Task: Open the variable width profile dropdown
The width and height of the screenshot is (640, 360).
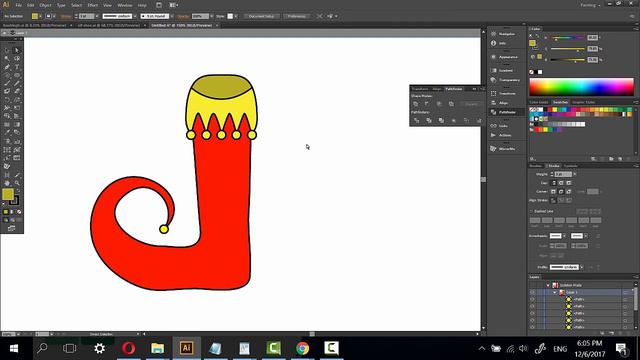Action: [135, 16]
